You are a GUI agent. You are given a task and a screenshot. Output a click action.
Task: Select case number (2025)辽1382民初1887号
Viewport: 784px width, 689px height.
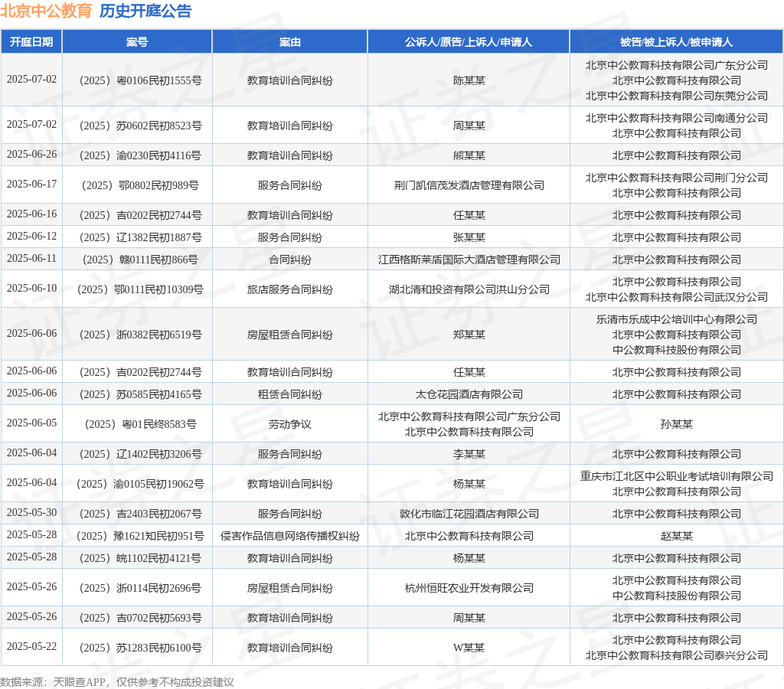[141, 237]
